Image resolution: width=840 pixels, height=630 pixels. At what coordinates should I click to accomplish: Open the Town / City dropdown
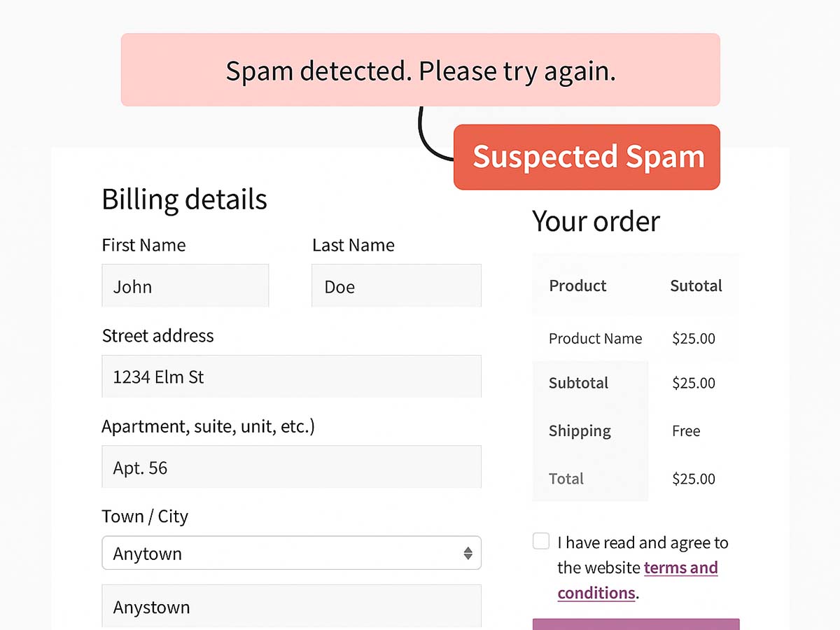click(x=291, y=553)
